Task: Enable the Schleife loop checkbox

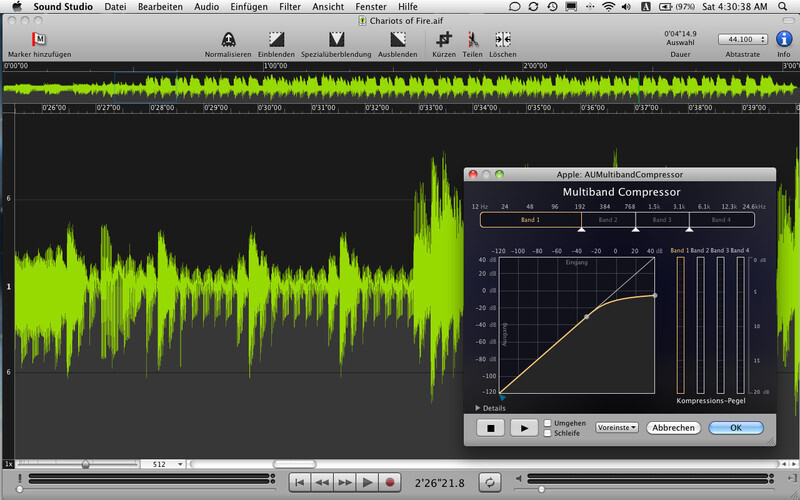Action: click(547, 433)
